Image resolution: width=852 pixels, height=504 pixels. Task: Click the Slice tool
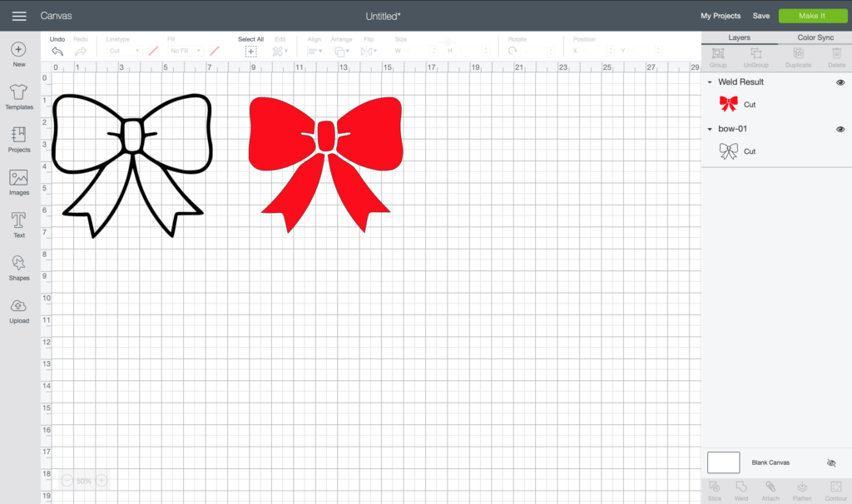pyautogui.click(x=715, y=491)
